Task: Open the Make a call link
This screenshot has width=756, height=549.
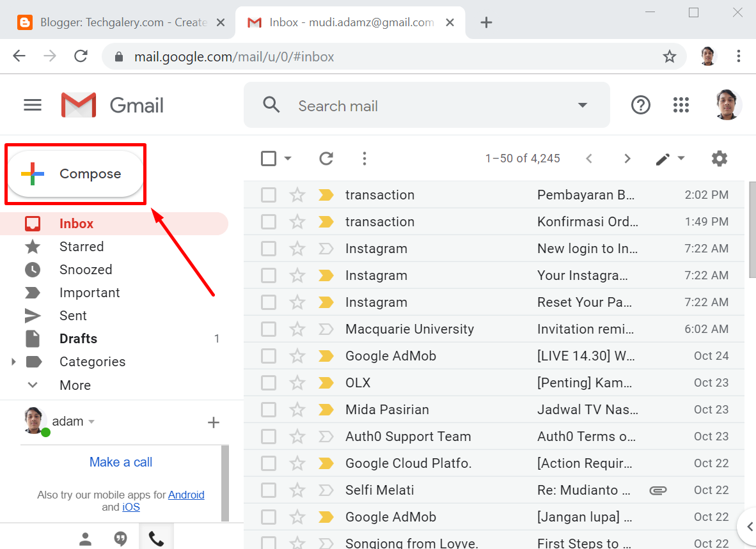Action: tap(120, 461)
